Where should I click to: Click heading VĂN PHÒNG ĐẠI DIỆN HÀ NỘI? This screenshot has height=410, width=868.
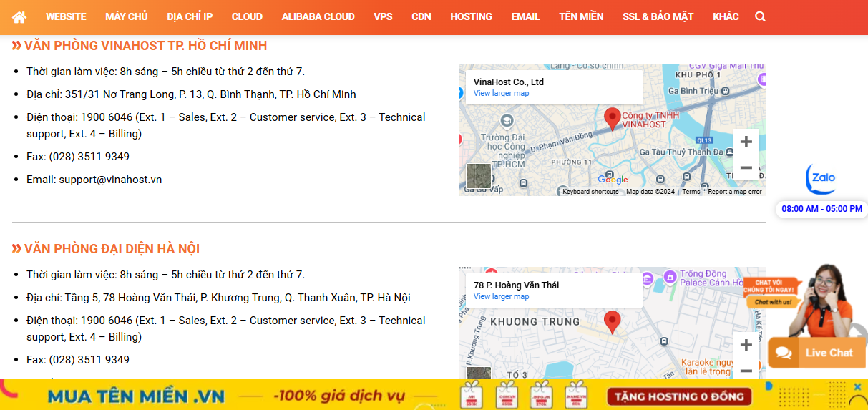point(112,249)
